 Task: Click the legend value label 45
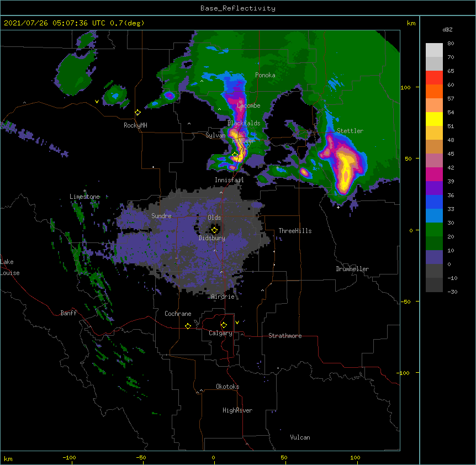[451, 154]
